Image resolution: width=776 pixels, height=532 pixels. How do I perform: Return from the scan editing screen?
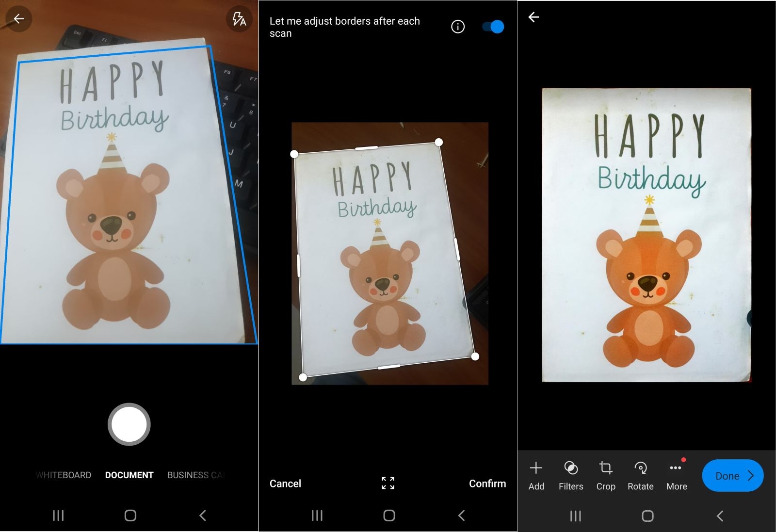coord(534,17)
